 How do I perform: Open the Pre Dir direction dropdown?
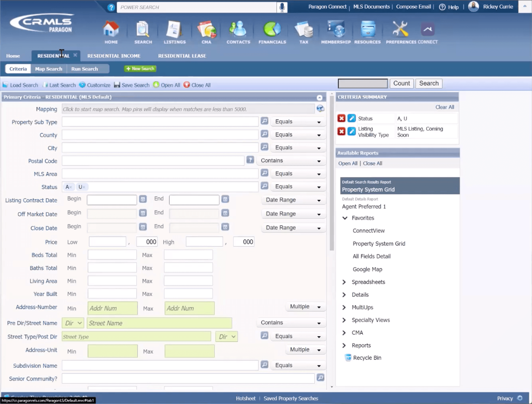coord(73,323)
